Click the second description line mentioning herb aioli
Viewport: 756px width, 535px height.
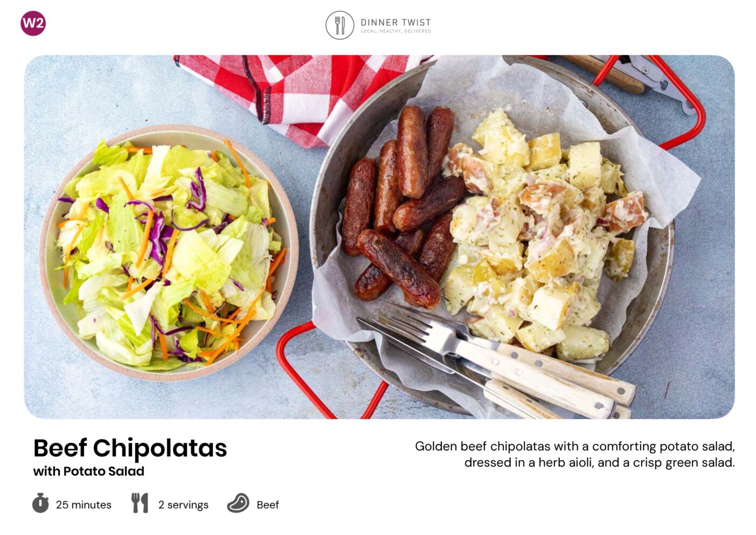599,463
